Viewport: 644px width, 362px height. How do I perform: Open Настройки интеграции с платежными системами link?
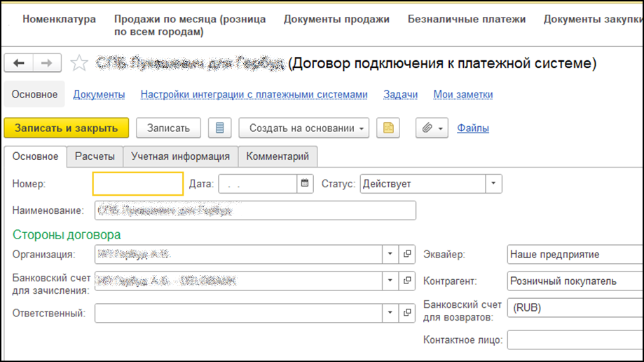tap(254, 95)
